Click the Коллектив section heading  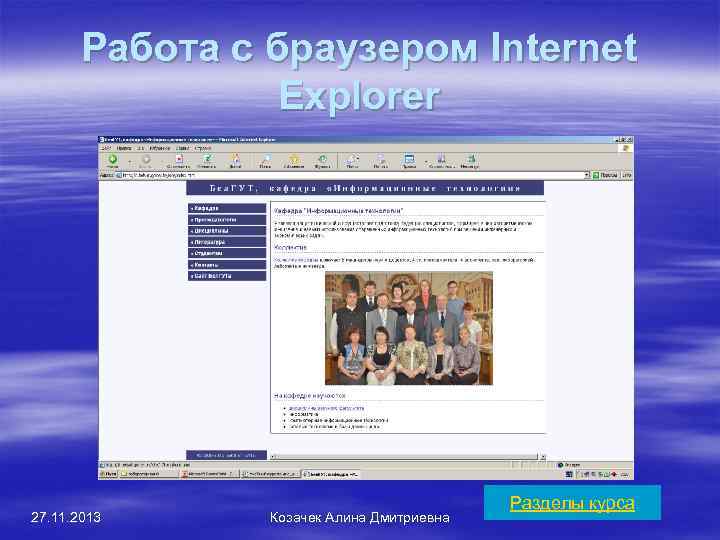coord(290,248)
